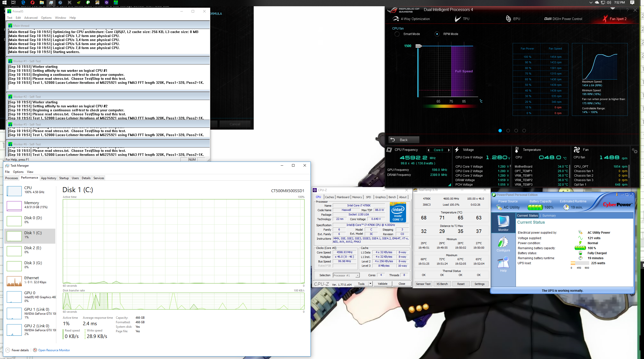The width and height of the screenshot is (644, 359).
Task: Open CPU-Z Bench tab
Action: click(392, 197)
